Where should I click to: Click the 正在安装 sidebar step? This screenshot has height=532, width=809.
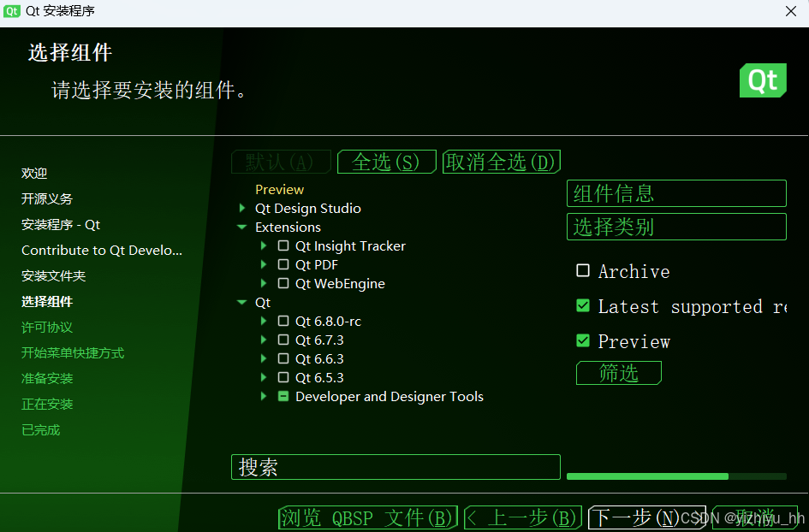pyautogui.click(x=47, y=405)
